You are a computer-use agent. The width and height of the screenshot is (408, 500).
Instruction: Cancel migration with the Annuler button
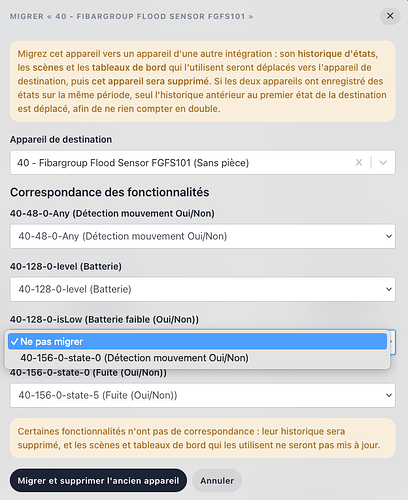(x=217, y=481)
